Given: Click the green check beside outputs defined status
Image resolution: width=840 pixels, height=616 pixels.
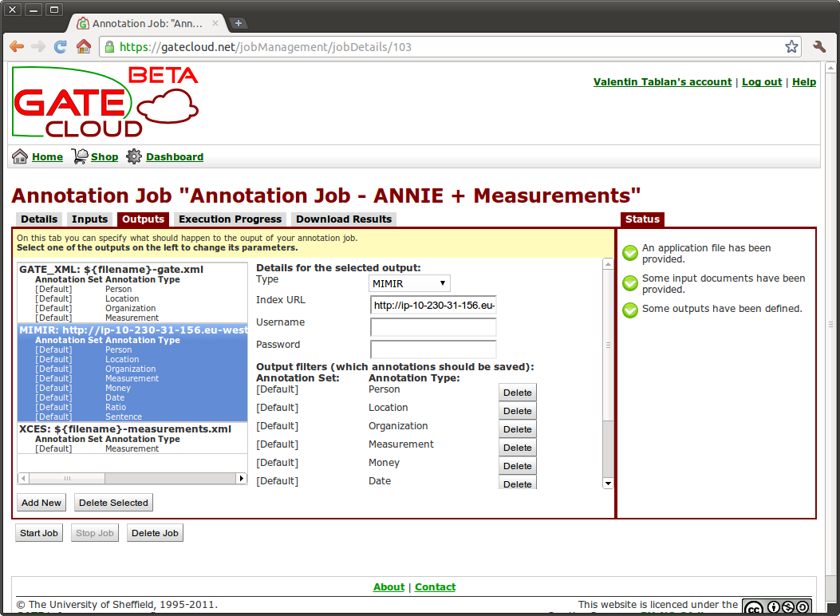Looking at the screenshot, I should (630, 310).
